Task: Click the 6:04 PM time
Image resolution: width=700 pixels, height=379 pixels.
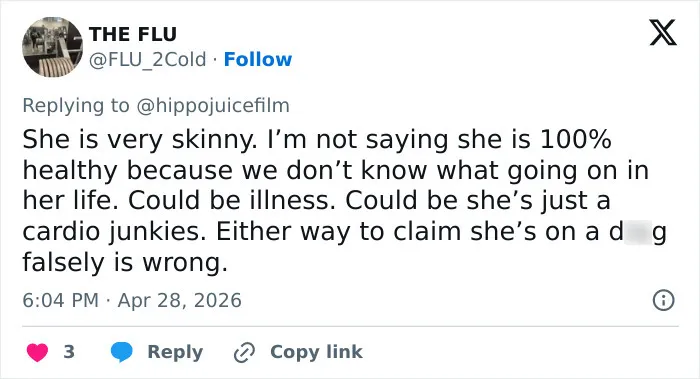Action: coord(60,300)
